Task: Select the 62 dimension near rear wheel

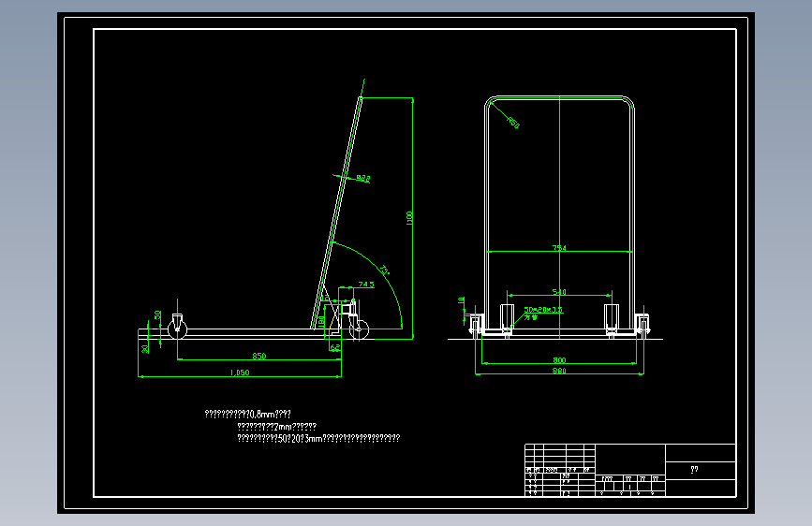Action: coord(335,347)
